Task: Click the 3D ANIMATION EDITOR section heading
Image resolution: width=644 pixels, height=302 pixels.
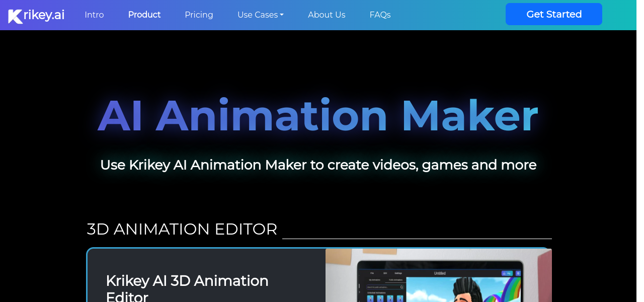Action: pyautogui.click(x=182, y=229)
